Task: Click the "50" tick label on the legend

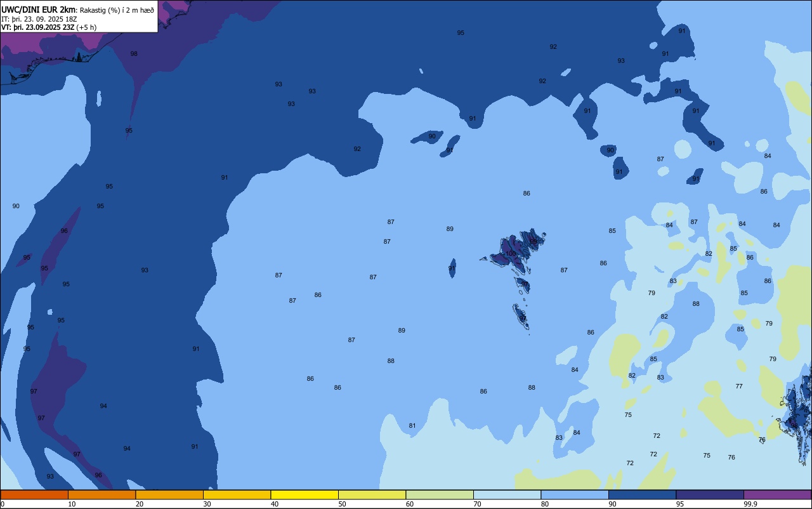Action: click(x=343, y=504)
